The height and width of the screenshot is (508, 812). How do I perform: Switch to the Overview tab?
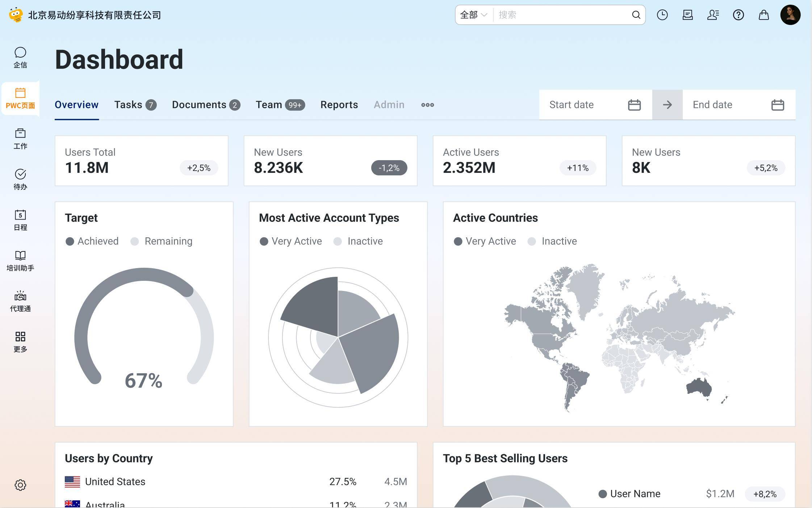click(x=76, y=105)
